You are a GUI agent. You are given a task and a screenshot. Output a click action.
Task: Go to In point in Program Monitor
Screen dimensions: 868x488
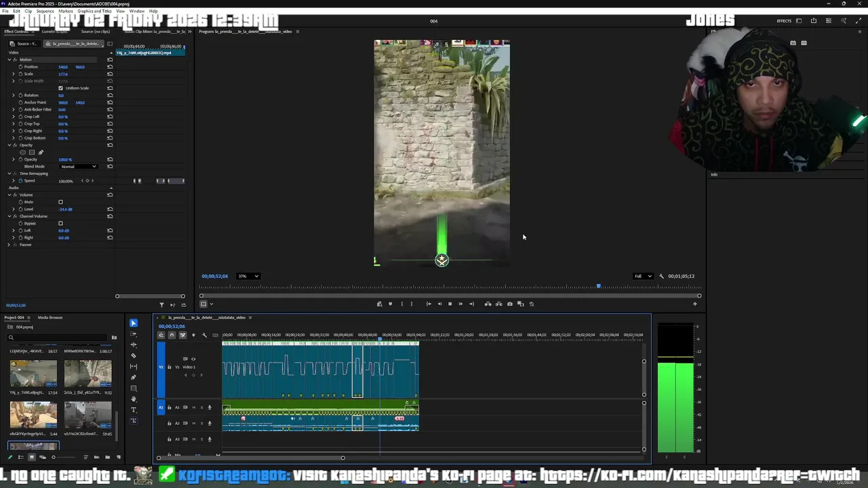(429, 304)
